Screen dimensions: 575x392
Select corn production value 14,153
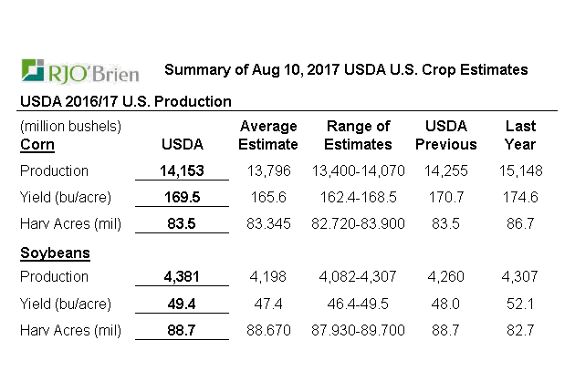(182, 170)
